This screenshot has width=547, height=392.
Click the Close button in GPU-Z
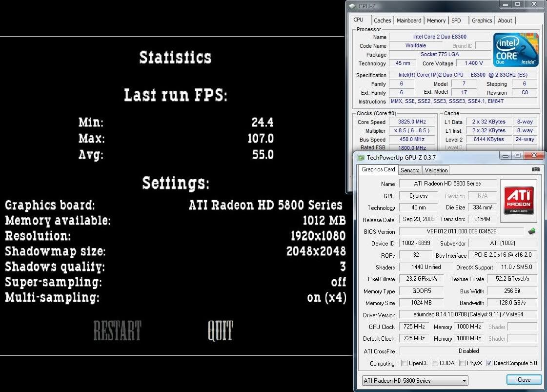tap(524, 380)
